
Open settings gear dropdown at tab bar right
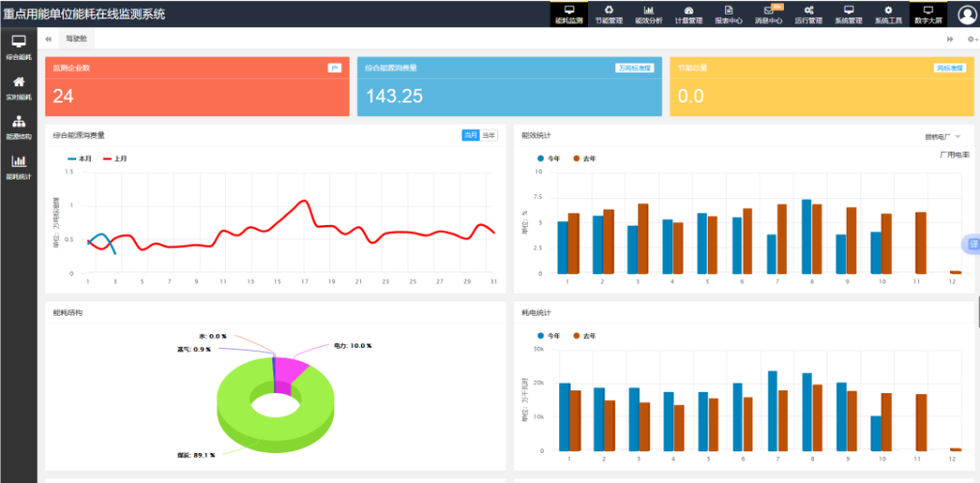click(x=972, y=39)
